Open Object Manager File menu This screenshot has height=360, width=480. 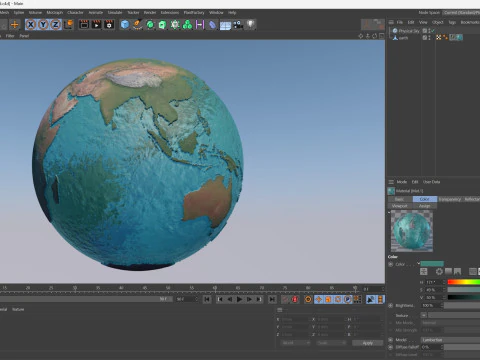(x=400, y=22)
